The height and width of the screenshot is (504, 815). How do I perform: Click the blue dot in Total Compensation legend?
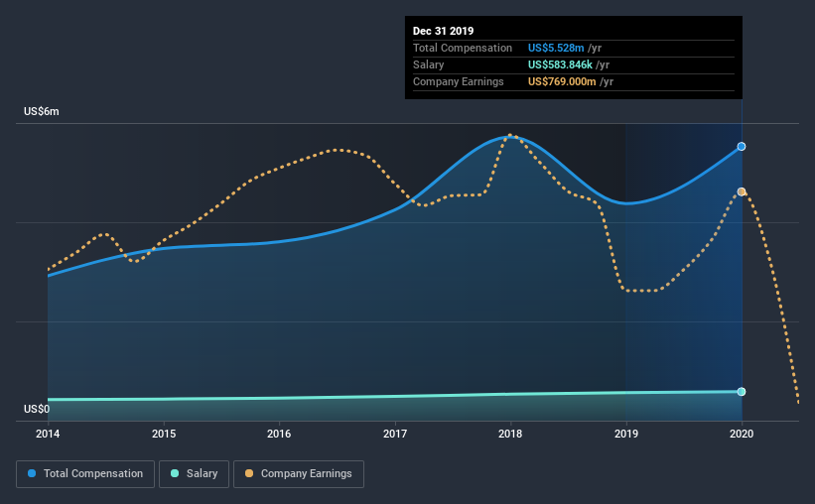pos(32,473)
